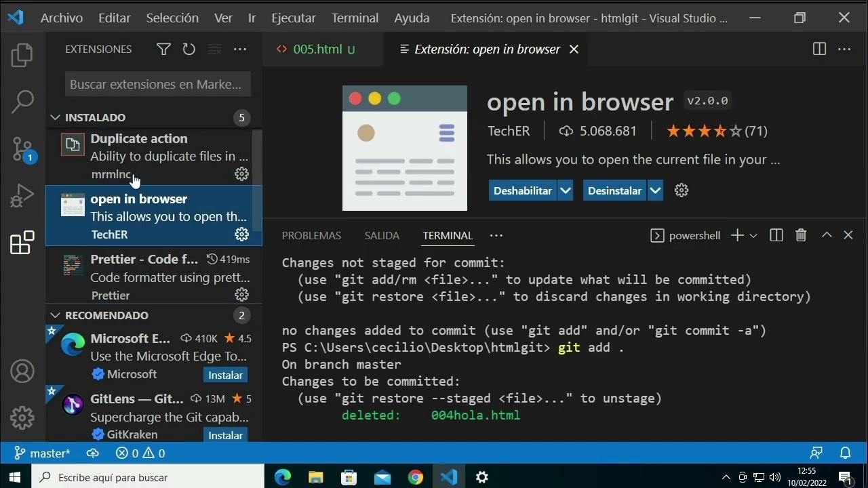Close the terminal panel
This screenshot has width=868, height=488.
pyautogui.click(x=848, y=235)
